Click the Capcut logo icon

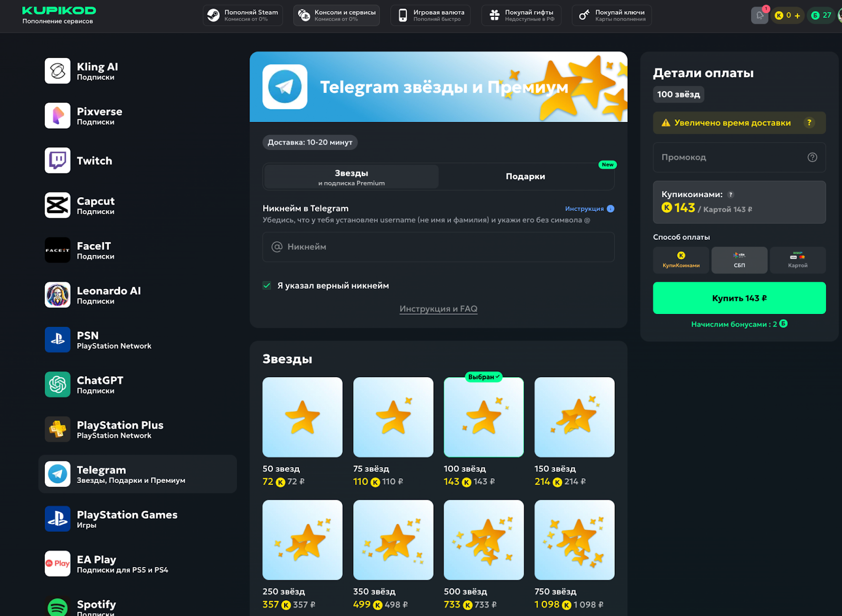click(57, 205)
